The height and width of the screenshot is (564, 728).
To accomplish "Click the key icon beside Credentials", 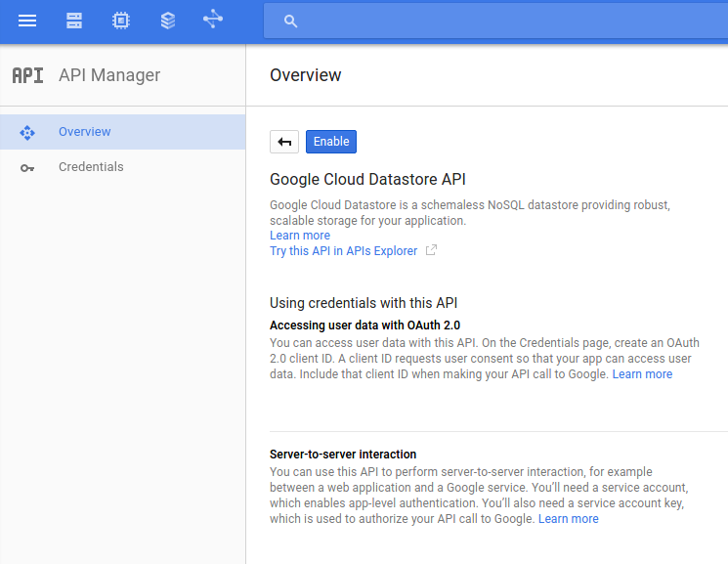I will tap(27, 167).
